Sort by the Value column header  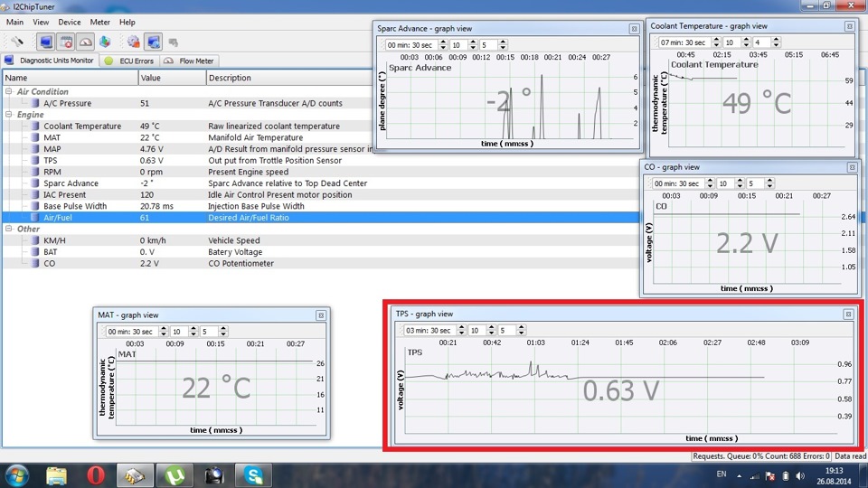[172, 78]
